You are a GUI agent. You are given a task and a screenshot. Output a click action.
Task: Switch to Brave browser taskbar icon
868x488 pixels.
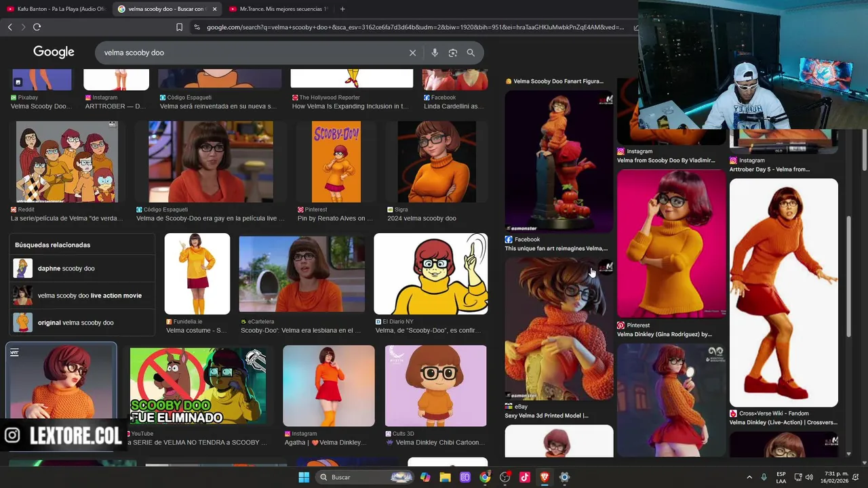545,477
